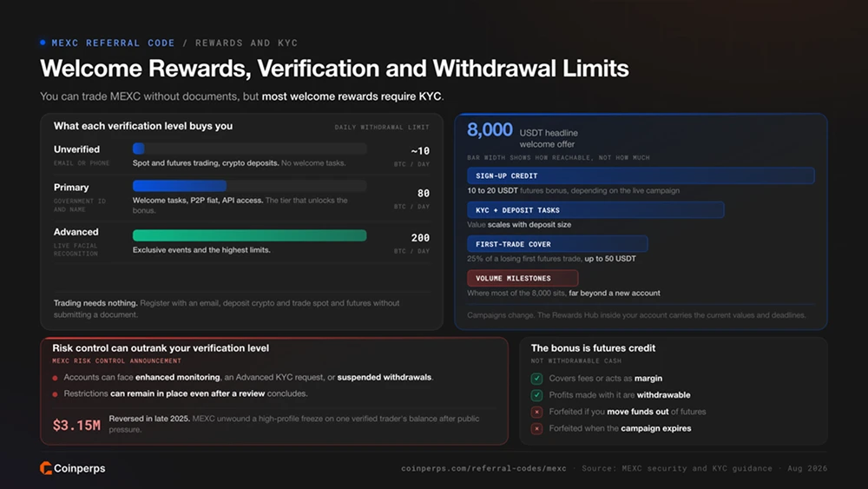Click the Coinperps logo icon
Screen dimensions: 868x489
click(x=45, y=468)
